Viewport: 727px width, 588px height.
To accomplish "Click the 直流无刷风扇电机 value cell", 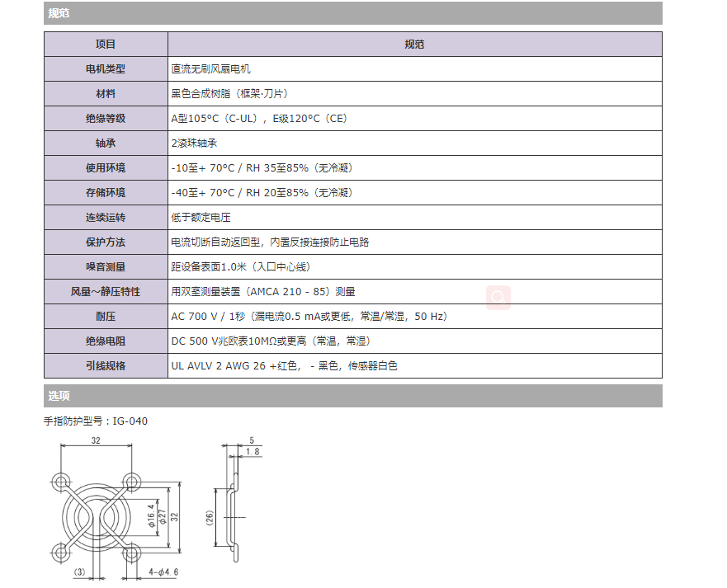I will pos(210,69).
